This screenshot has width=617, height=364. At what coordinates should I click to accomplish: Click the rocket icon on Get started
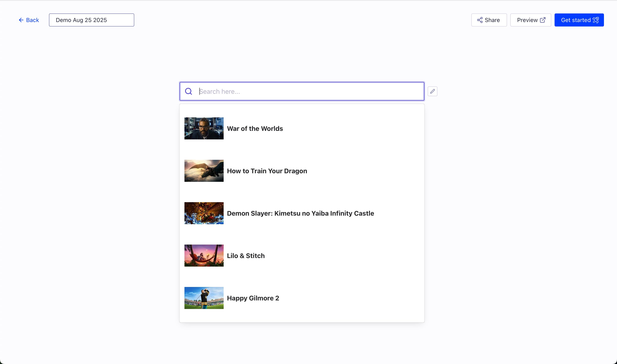click(596, 20)
